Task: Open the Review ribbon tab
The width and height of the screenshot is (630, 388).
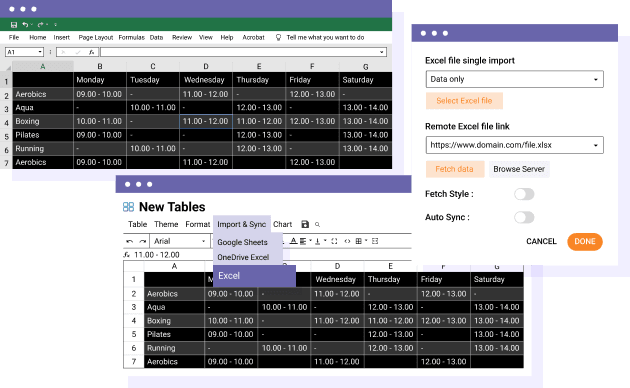Action: coord(182,37)
